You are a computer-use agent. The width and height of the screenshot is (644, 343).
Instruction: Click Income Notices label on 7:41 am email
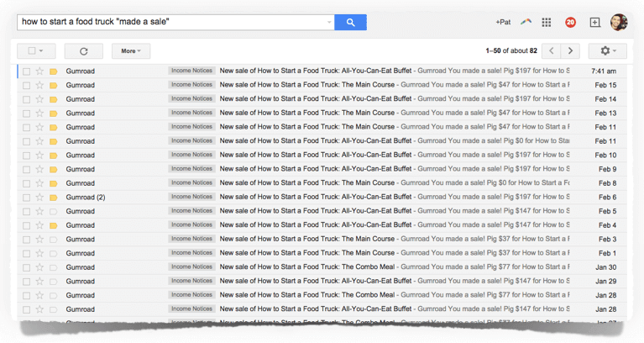[191, 71]
